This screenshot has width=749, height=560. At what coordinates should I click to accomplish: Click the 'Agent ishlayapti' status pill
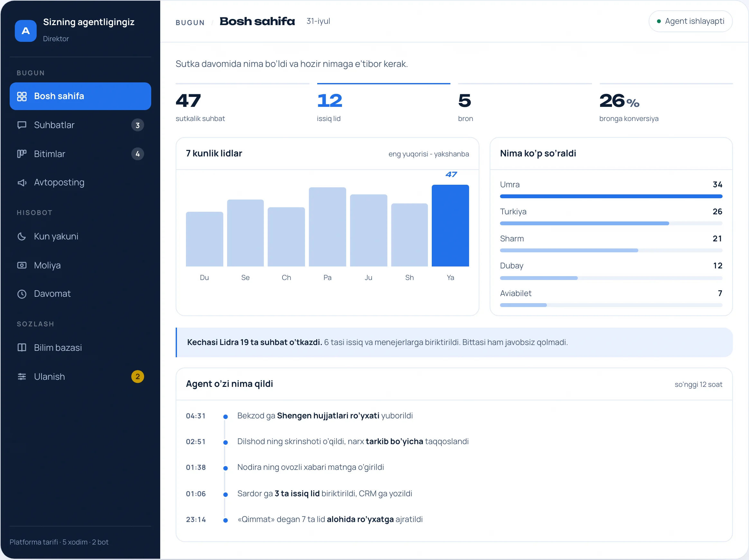(690, 21)
